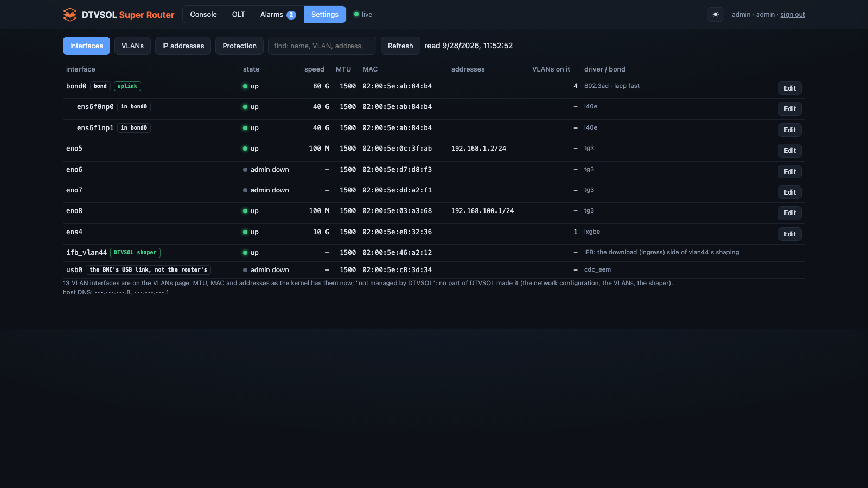Click the admin · admin user label
Image resolution: width=868 pixels, height=488 pixels.
pyautogui.click(x=753, y=15)
